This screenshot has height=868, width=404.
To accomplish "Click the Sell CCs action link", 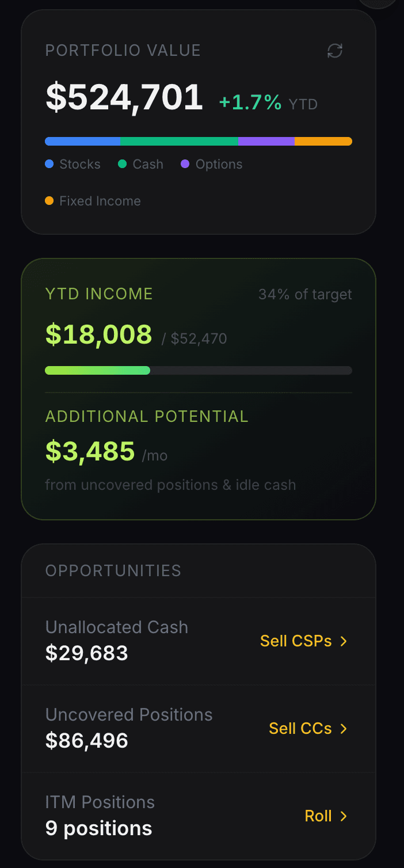I will tap(300, 728).
